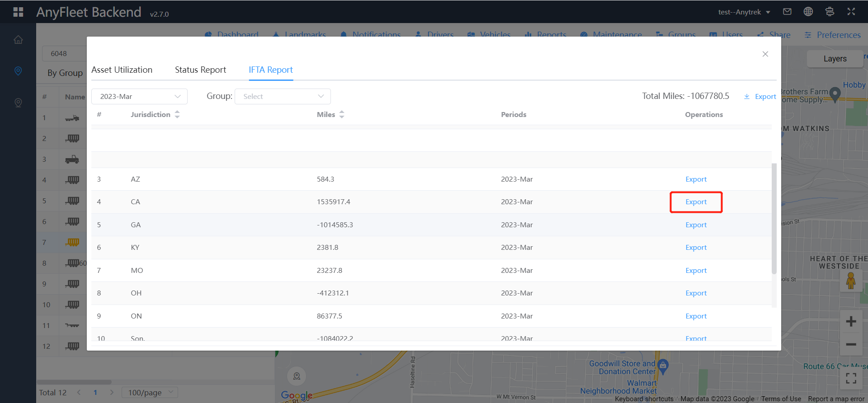Click the map zoom in plus button
This screenshot has height=403, width=868.
point(851,321)
